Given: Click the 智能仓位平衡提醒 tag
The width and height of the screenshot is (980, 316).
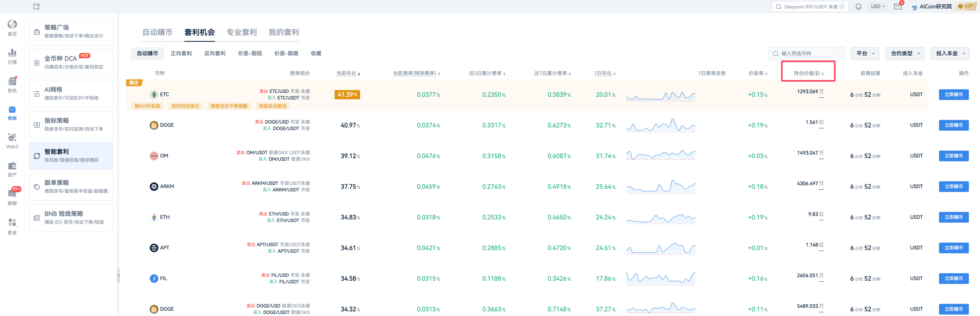Looking at the screenshot, I should click(229, 106).
